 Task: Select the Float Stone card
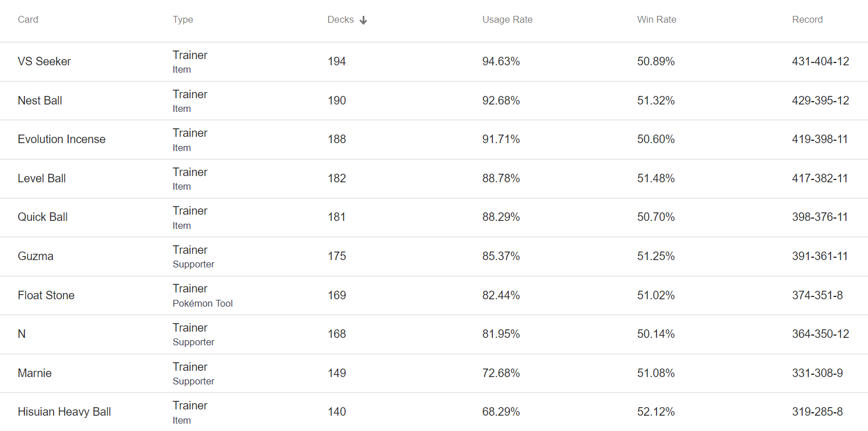click(46, 295)
